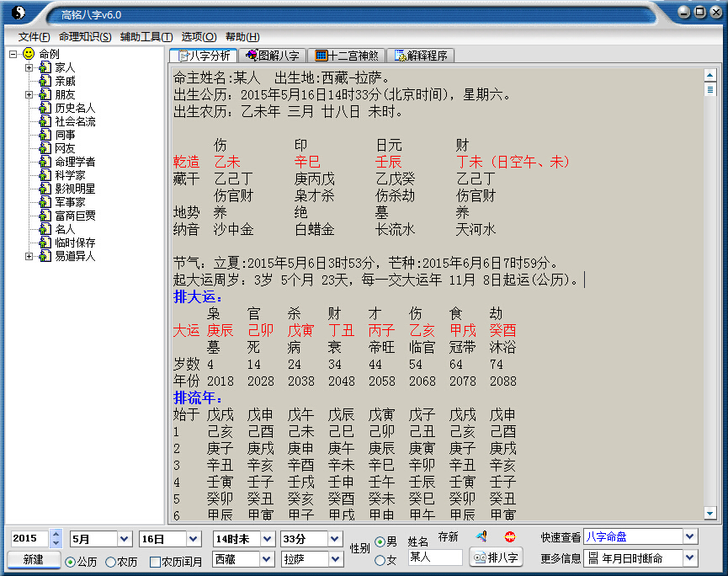Click the red round icon next to 存新
This screenshot has height=576, width=728.
click(x=510, y=537)
